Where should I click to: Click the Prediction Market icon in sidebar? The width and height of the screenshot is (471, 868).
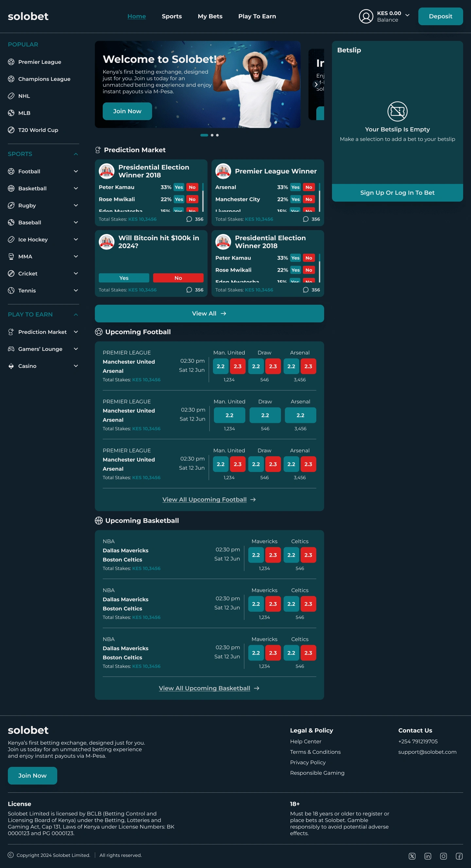point(11,332)
